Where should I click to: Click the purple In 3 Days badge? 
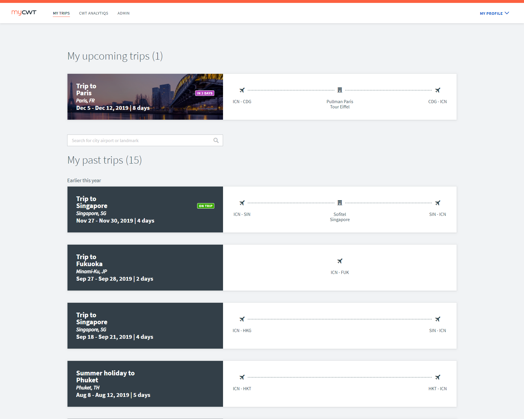click(x=205, y=93)
